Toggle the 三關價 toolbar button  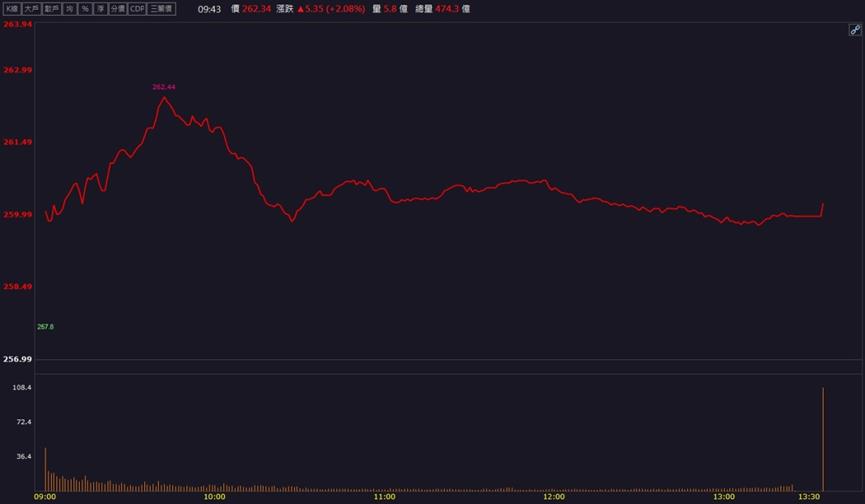pos(162,9)
